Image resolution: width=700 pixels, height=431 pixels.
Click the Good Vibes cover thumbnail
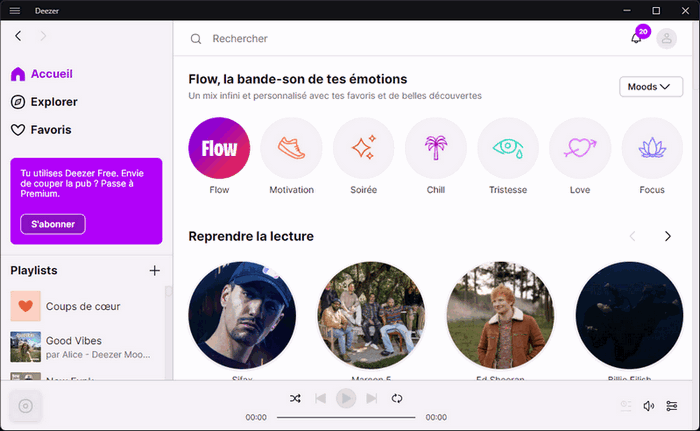[25, 347]
